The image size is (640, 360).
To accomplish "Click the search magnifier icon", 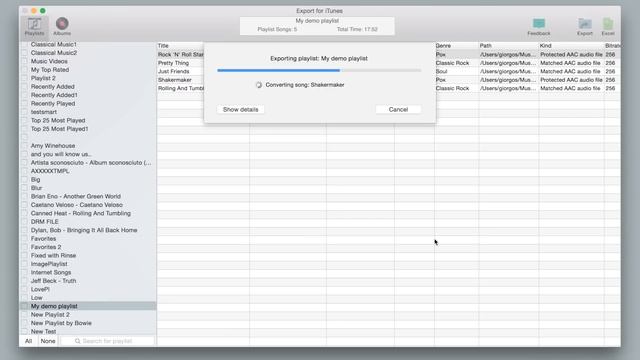I will point(77,341).
